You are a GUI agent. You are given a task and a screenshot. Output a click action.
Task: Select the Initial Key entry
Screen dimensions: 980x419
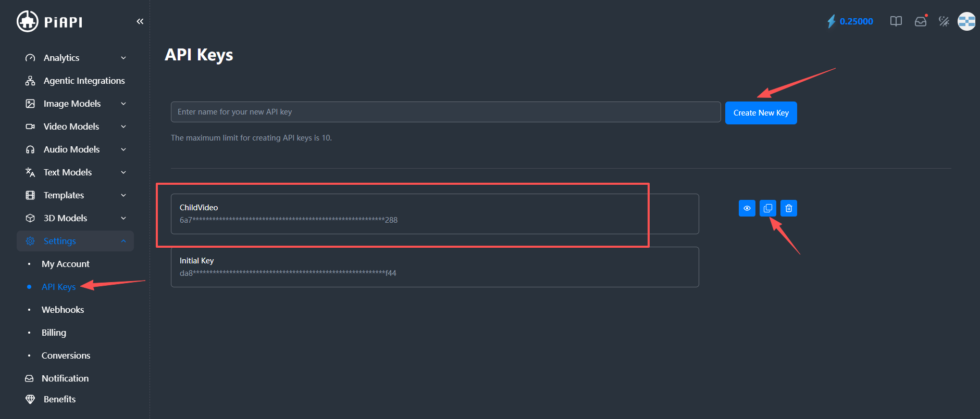(x=435, y=266)
